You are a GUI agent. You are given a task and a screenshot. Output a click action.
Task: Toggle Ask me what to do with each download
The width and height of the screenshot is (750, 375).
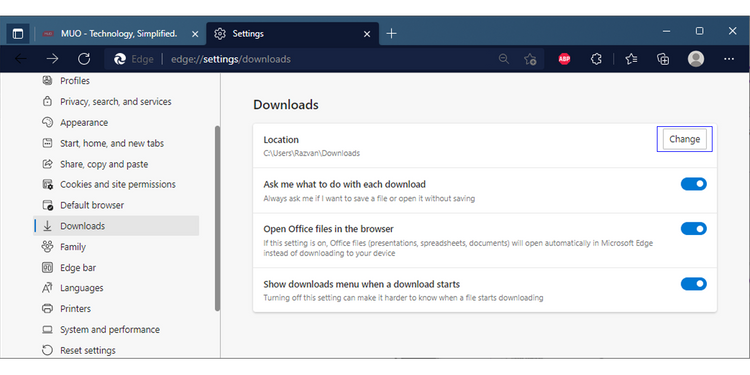point(694,184)
